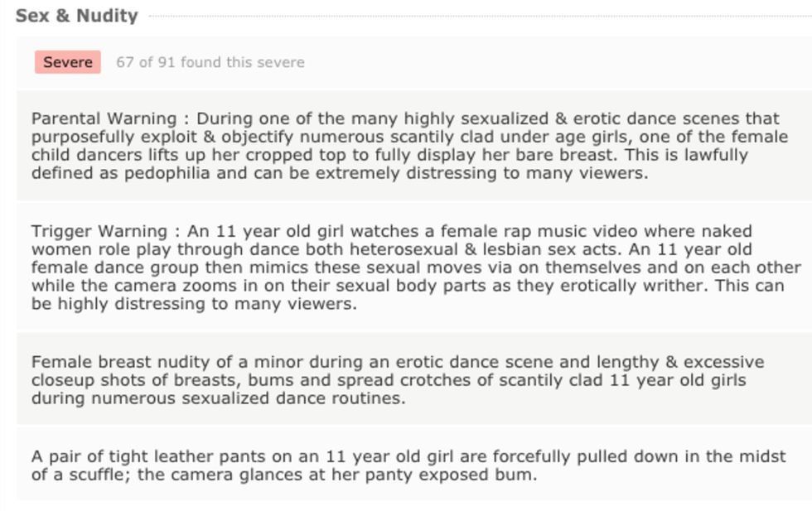Select the first guide entry paragraph
The width and height of the screenshot is (812, 511).
(x=409, y=146)
